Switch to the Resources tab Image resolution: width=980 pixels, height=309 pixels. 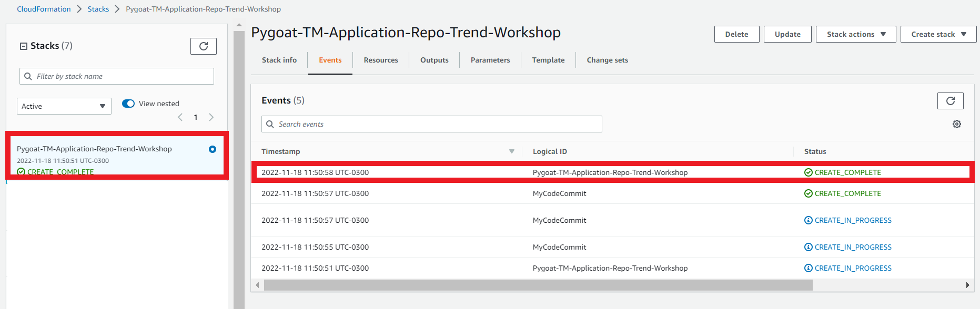pos(381,60)
